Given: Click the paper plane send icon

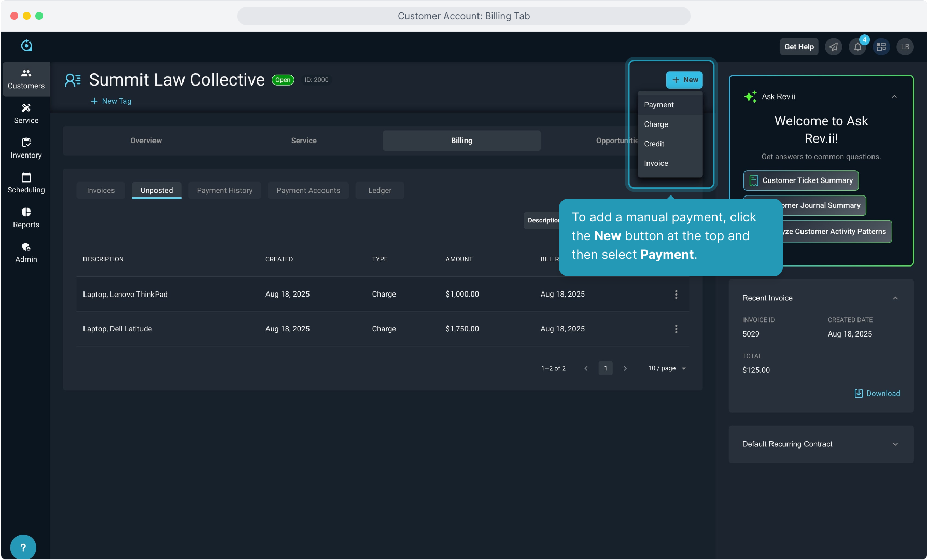Looking at the screenshot, I should 833,47.
